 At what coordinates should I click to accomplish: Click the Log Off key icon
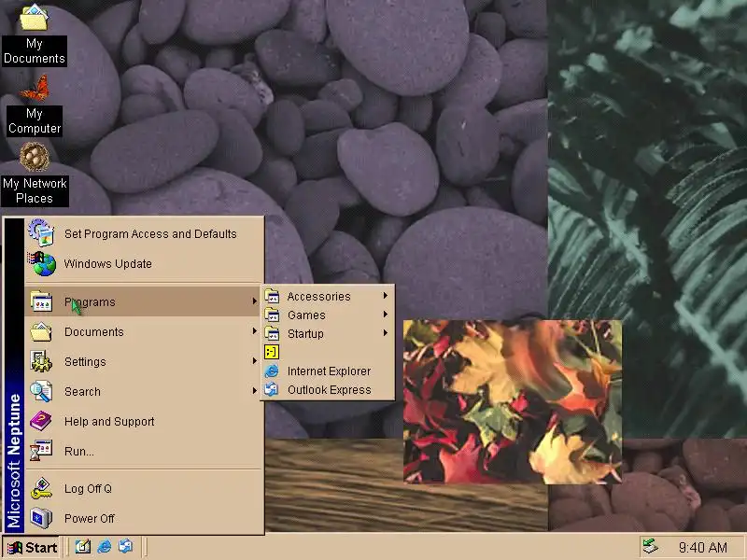point(41,488)
